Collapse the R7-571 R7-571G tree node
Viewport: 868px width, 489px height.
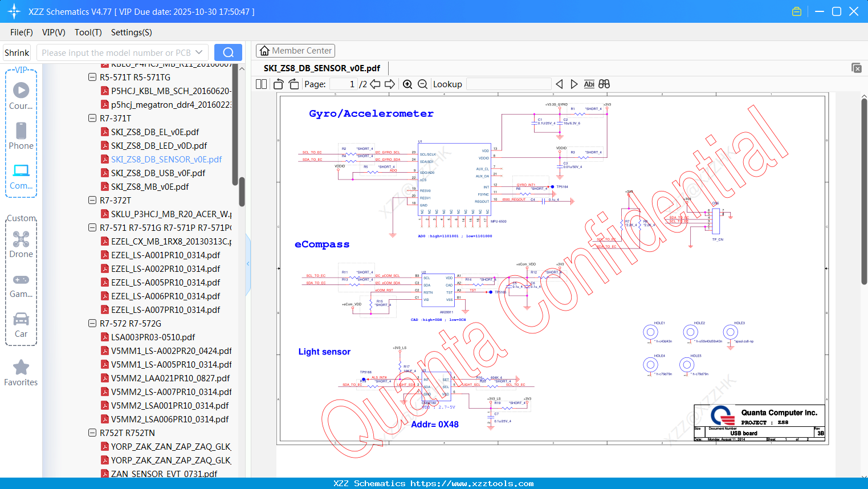(x=92, y=227)
